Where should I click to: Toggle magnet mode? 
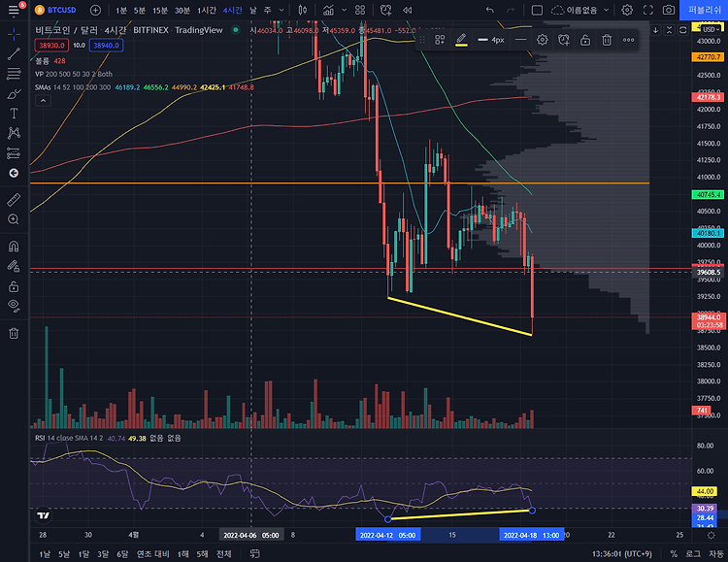[x=14, y=247]
